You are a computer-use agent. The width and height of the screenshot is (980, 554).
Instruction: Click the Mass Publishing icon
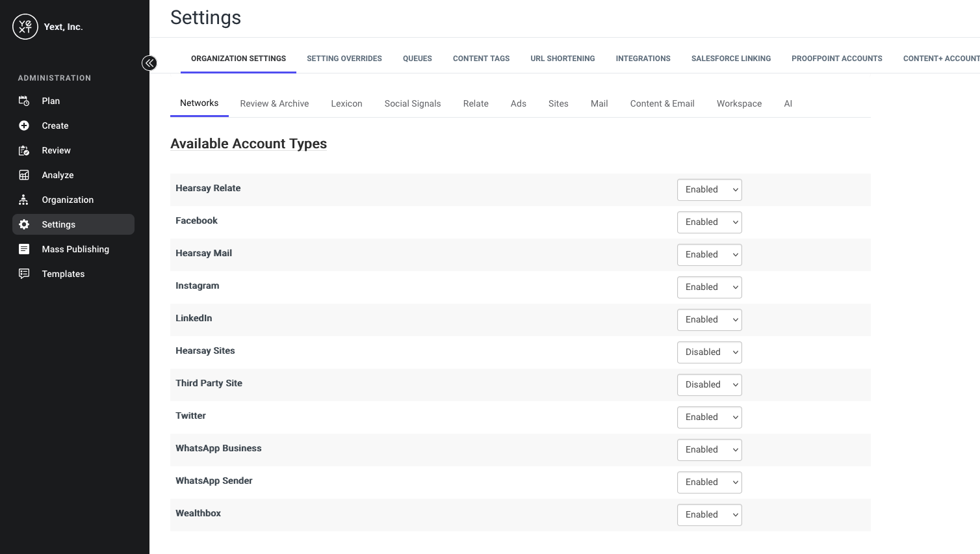coord(24,249)
